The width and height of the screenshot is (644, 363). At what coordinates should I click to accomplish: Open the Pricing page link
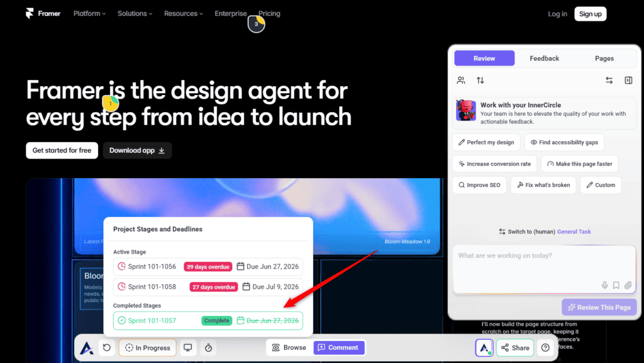pos(269,14)
